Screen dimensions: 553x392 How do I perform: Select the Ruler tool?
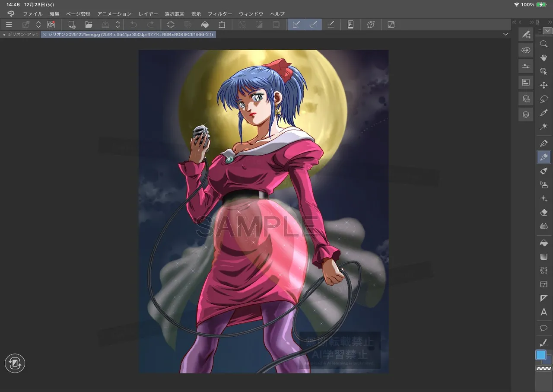[x=543, y=298]
